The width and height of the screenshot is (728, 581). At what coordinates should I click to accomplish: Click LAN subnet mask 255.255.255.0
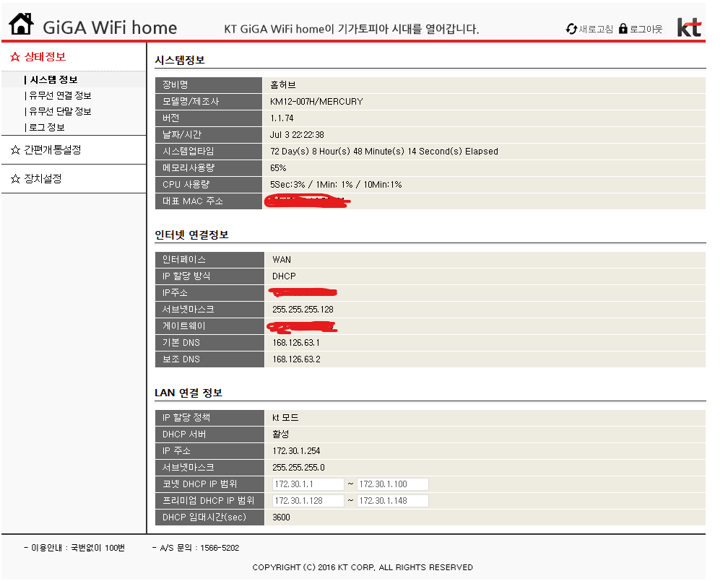point(298,468)
